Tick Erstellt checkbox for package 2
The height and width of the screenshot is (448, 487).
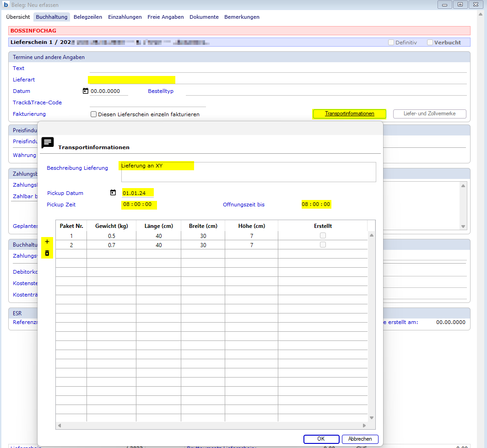point(323,245)
